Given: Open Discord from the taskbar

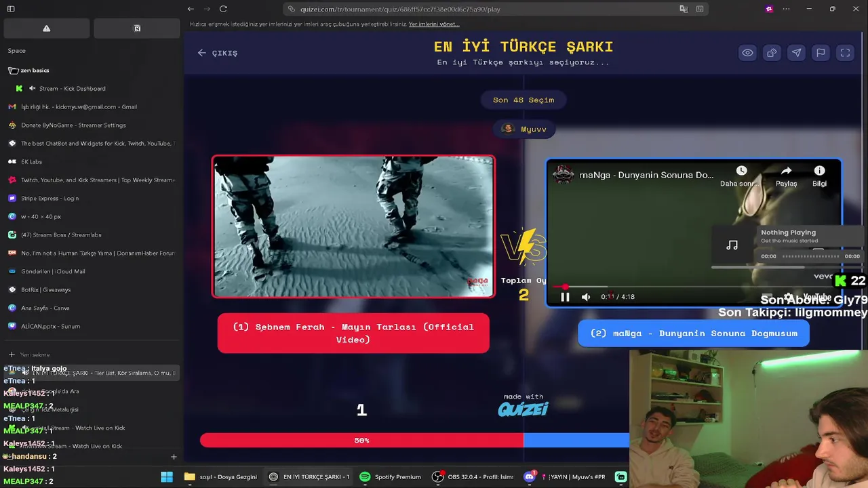Looking at the screenshot, I should pyautogui.click(x=530, y=476).
